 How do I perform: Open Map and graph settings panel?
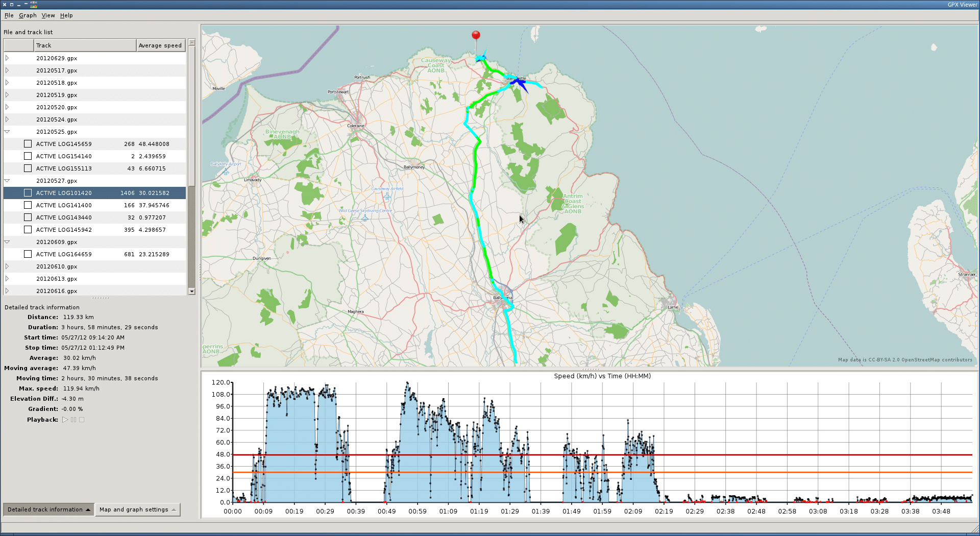138,509
